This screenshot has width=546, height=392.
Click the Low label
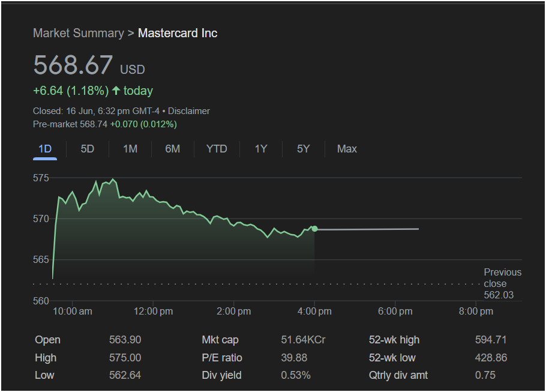click(44, 375)
